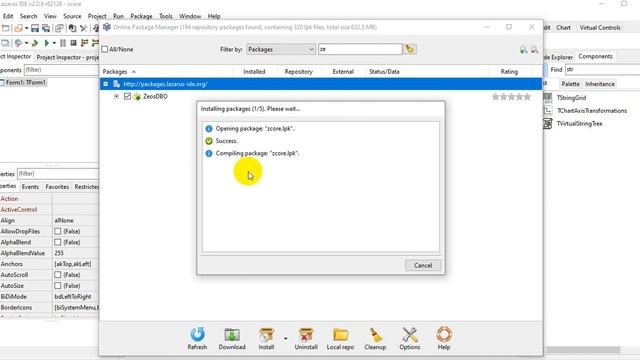Click the Components filter field in Object Inspector
Viewport: 640px width, 360px height.
tap(61, 70)
